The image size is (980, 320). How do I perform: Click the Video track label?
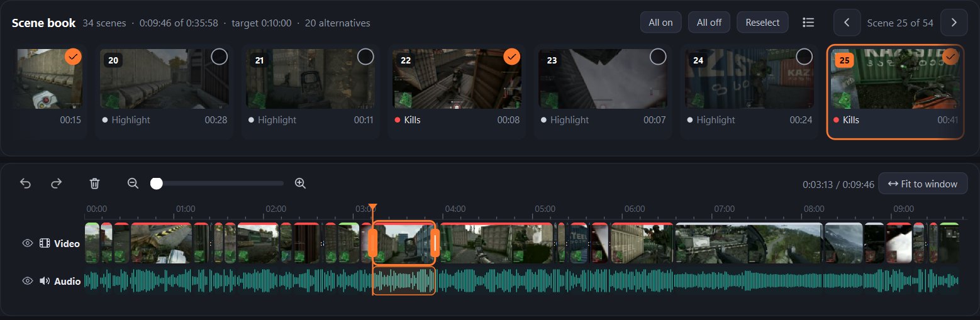(67, 243)
